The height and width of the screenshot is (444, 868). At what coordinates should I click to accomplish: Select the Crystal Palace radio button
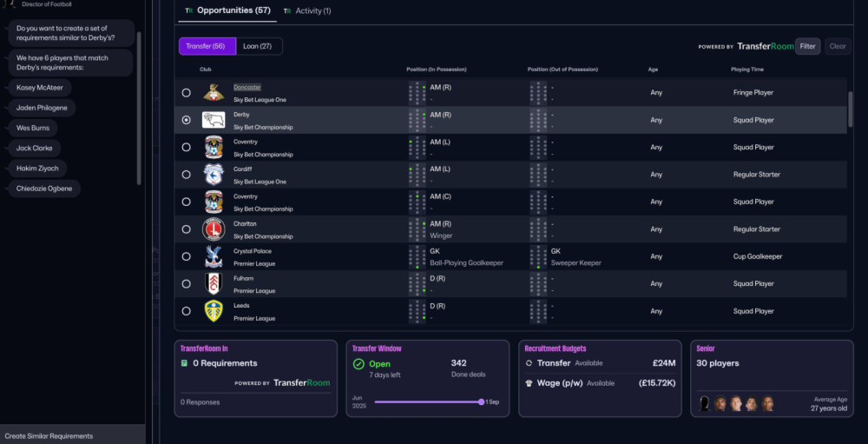(186, 256)
